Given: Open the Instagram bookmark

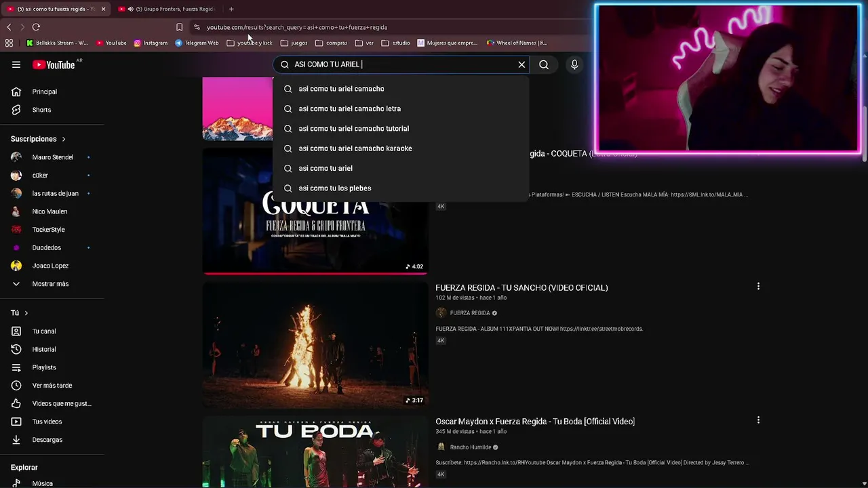Looking at the screenshot, I should pyautogui.click(x=151, y=43).
